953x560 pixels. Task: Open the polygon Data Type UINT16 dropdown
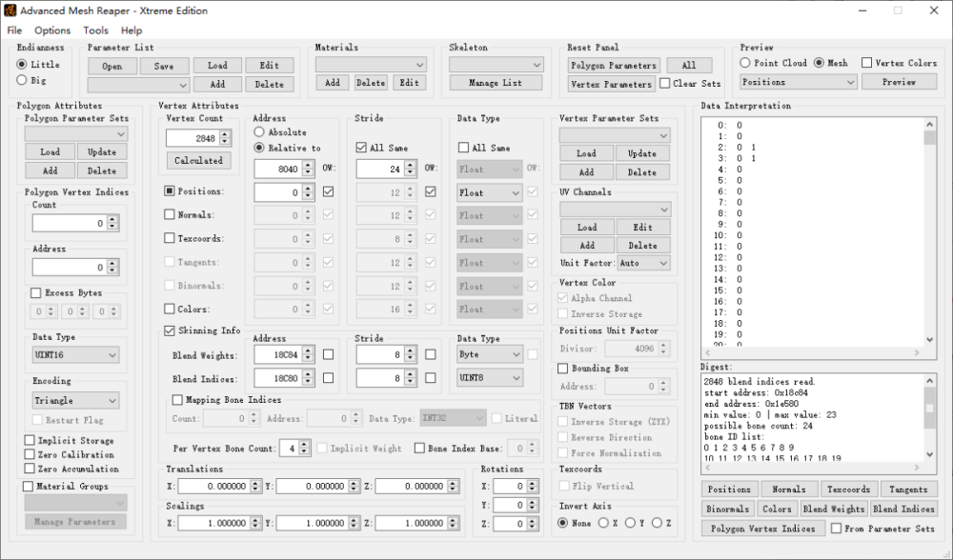click(75, 355)
